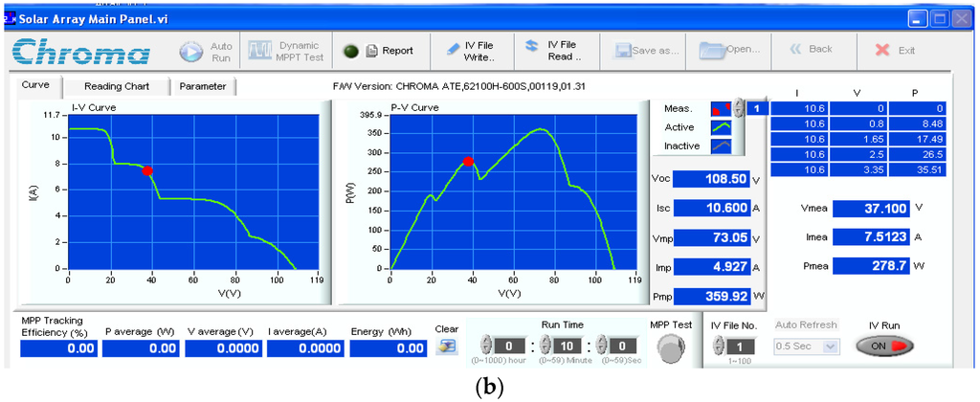The width and height of the screenshot is (980, 402).
Task: Open the Report document icon
Action: pyautogui.click(x=371, y=52)
